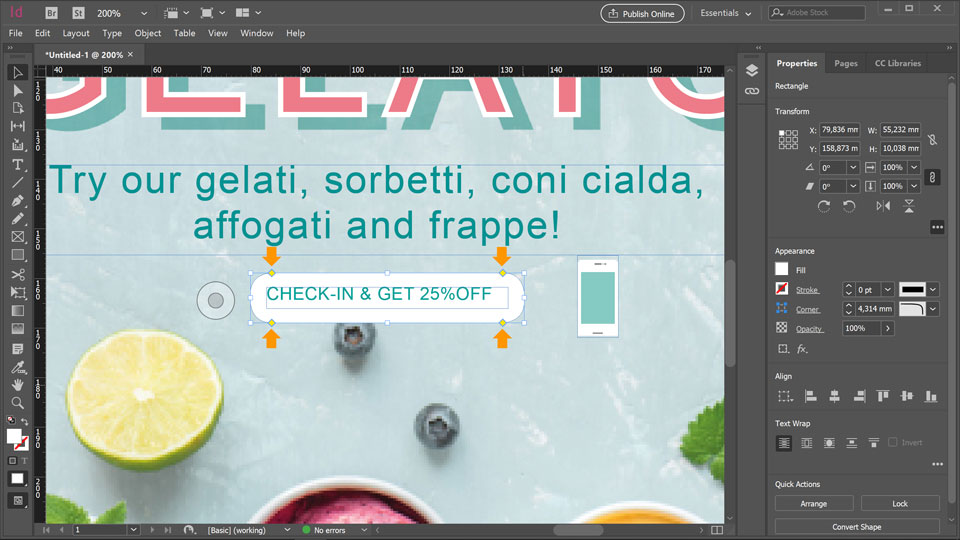This screenshot has height=540, width=960.
Task: Expand the stroke style dropdown
Action: pyautogui.click(x=933, y=289)
